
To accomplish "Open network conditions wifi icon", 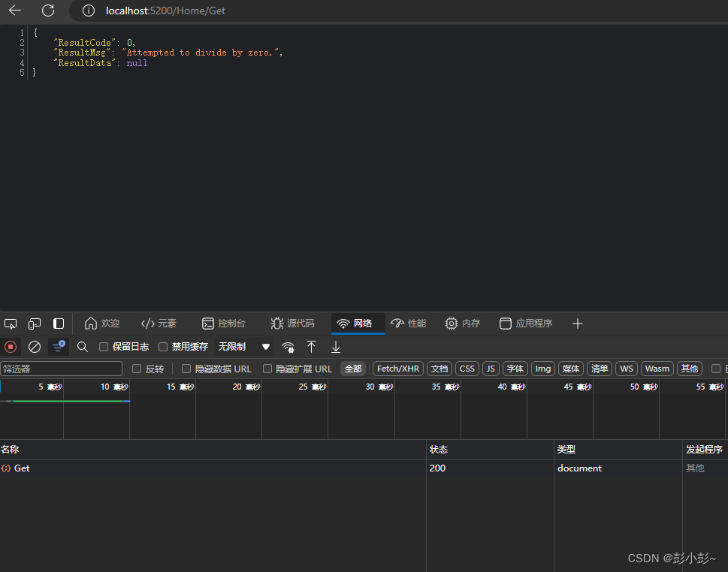I will coord(288,347).
